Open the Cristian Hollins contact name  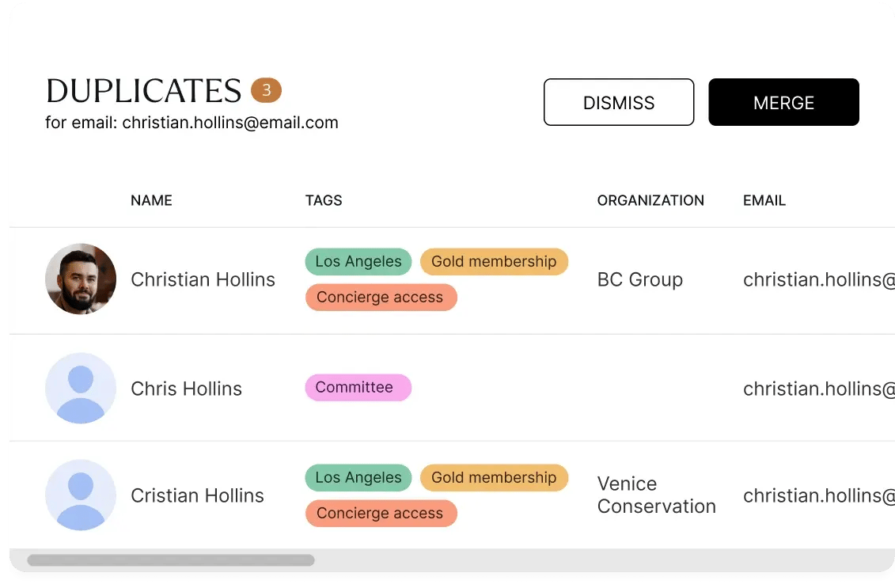197,495
